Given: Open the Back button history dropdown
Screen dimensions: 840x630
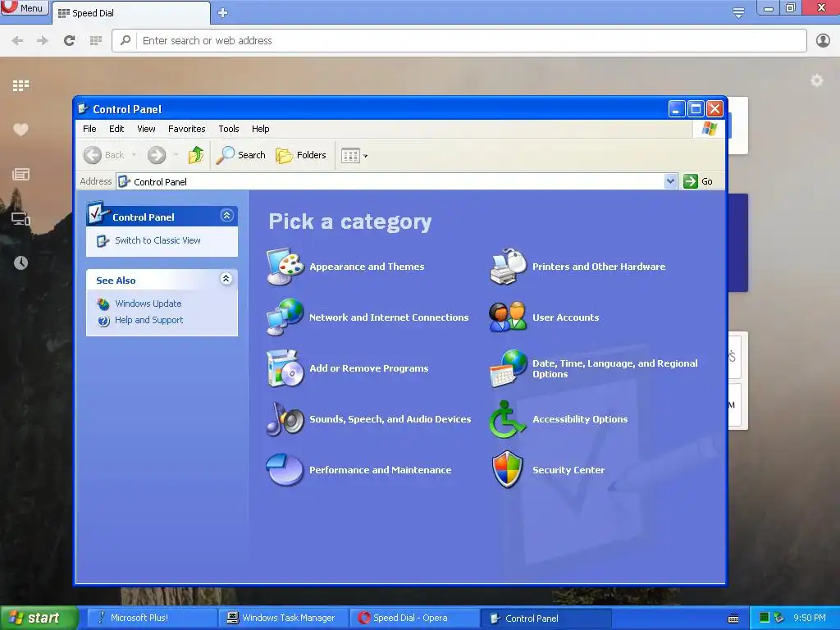Looking at the screenshot, I should pyautogui.click(x=134, y=155).
